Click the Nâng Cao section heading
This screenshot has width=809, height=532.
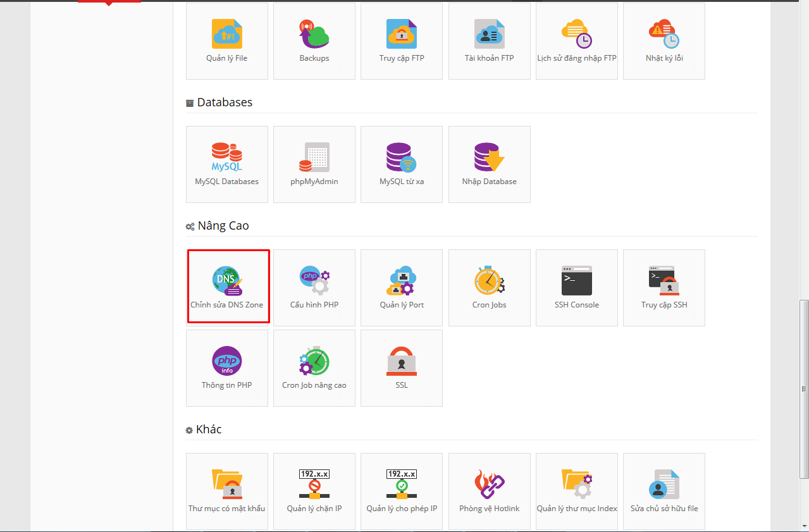pyautogui.click(x=223, y=226)
